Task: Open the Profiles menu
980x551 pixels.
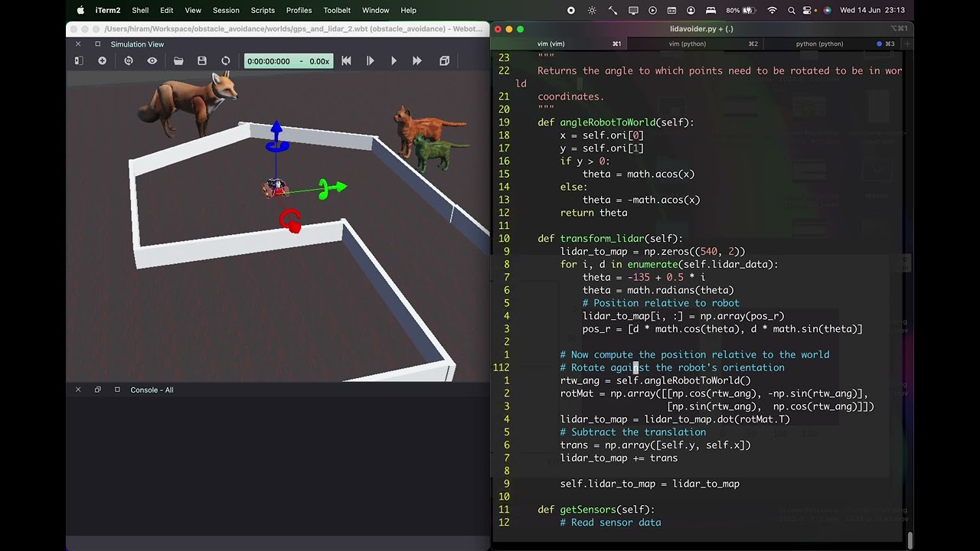Action: 299,10
